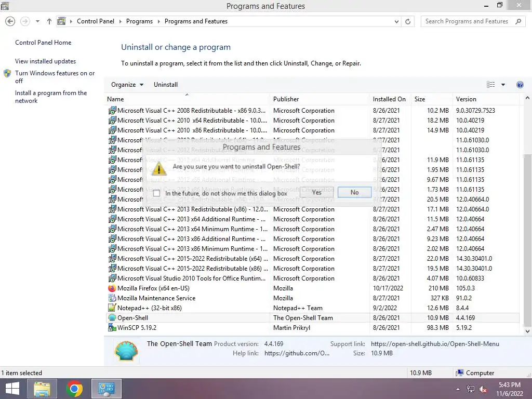Screen dimensions: 532x399
Task: Sort by the Version column header
Action: coord(486,99)
